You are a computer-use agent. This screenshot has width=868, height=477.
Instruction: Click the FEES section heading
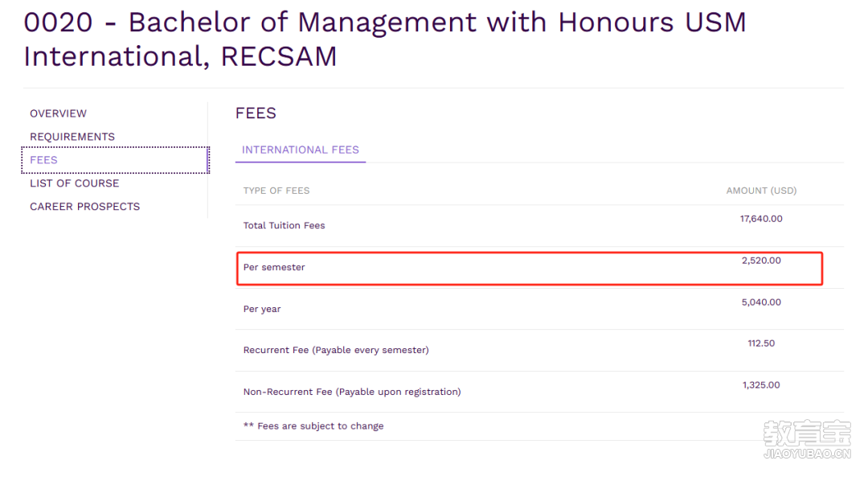pyautogui.click(x=256, y=113)
